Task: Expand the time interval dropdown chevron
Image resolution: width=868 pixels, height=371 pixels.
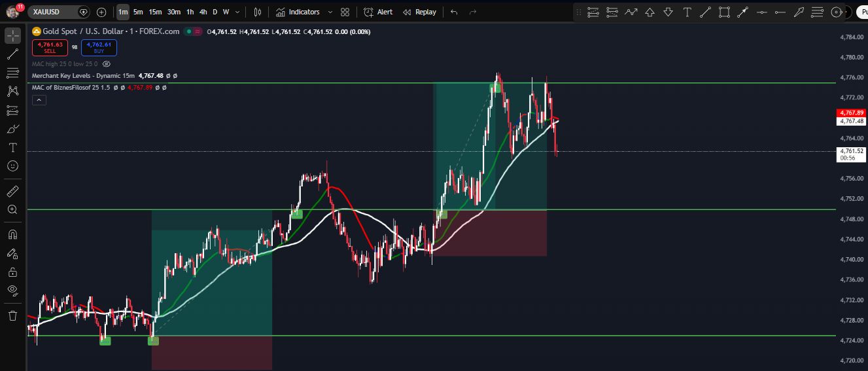Action: pyautogui.click(x=237, y=12)
